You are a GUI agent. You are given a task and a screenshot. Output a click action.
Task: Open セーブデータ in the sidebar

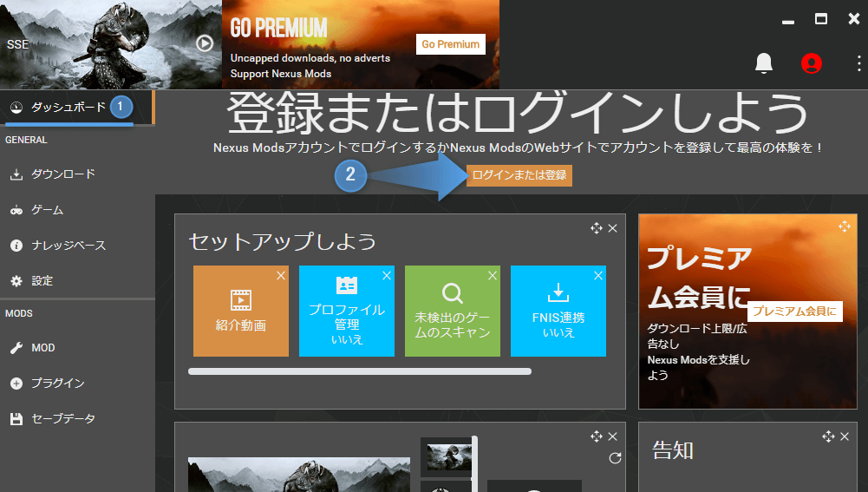(77, 419)
